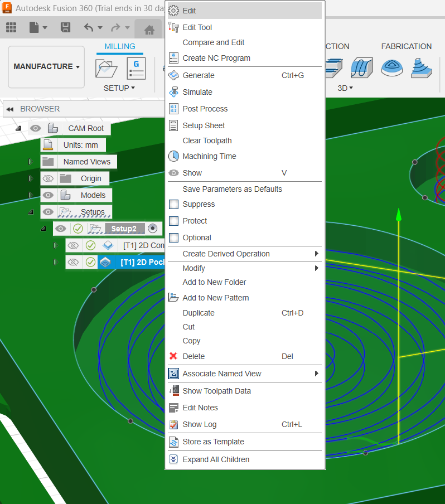Click the Edit Tool menu icon
This screenshot has height=504, width=445.
[x=173, y=27]
